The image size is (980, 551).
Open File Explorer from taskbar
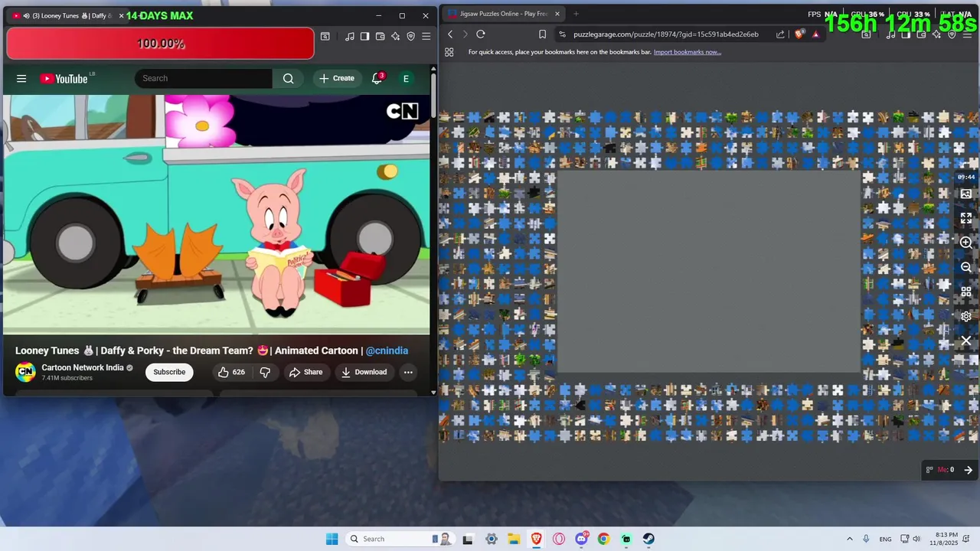[x=514, y=539]
